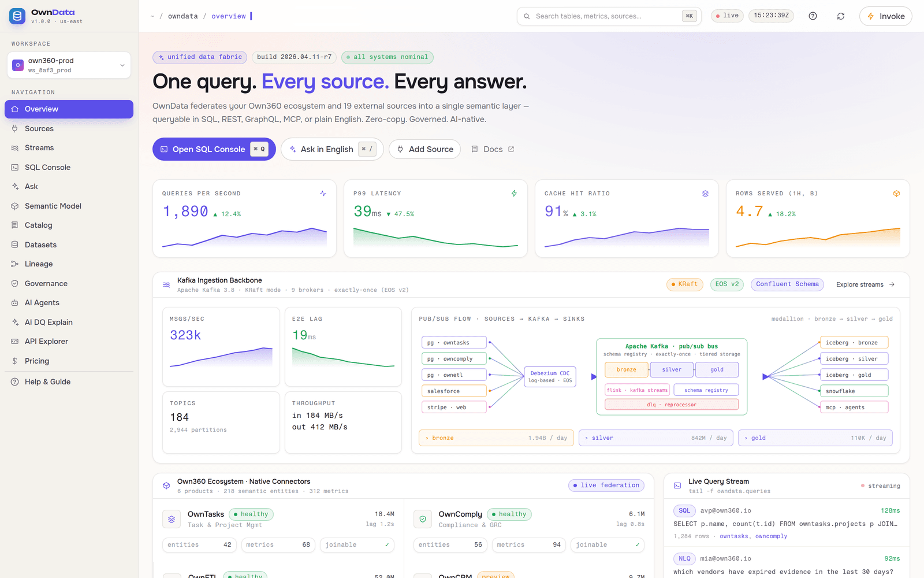Click the Help & Guide circle icon
The image size is (924, 578).
point(15,382)
